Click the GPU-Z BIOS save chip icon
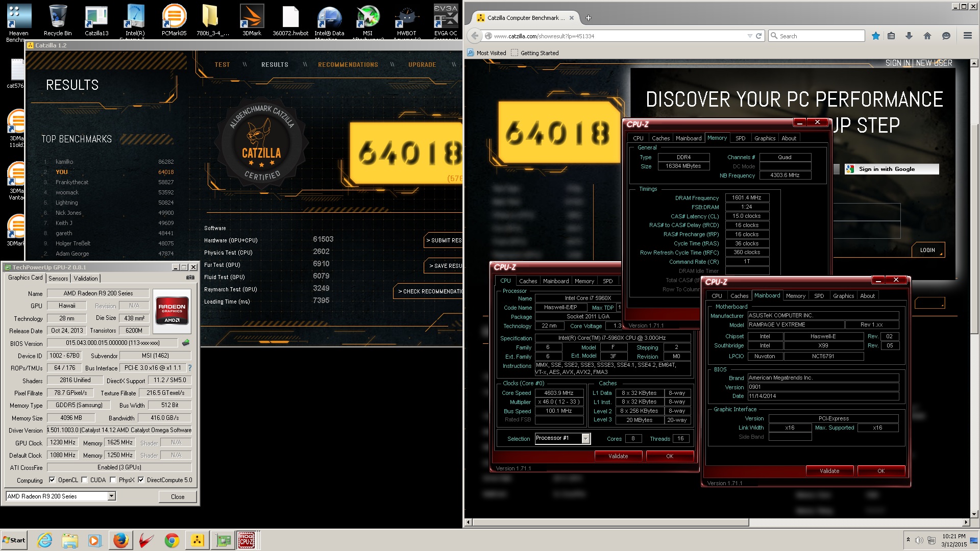Screen dimensions: 980x551 186,343
